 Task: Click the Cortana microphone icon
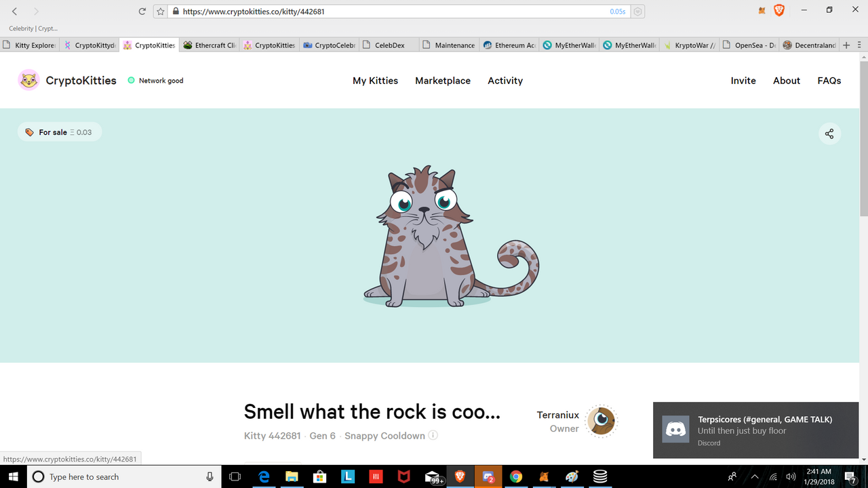click(x=210, y=476)
